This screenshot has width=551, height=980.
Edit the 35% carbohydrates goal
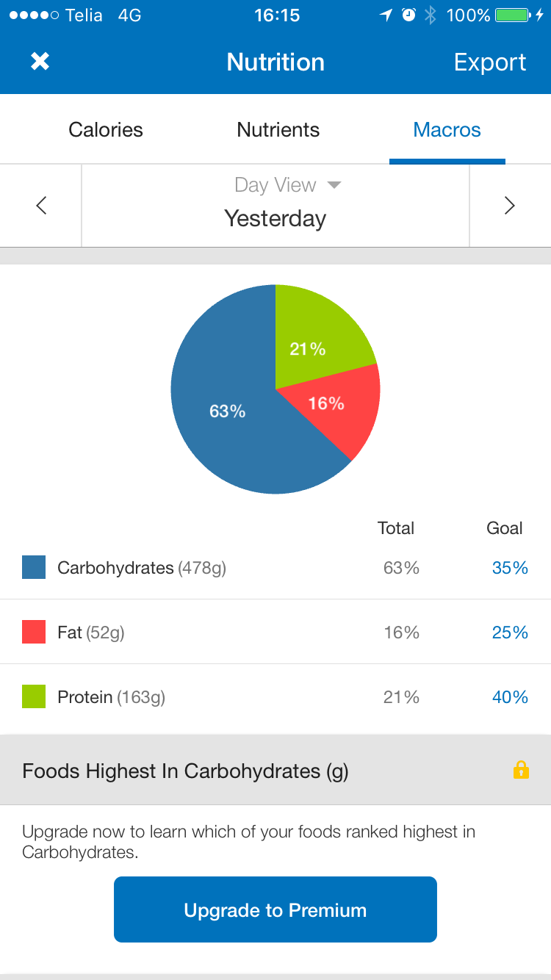coord(510,568)
